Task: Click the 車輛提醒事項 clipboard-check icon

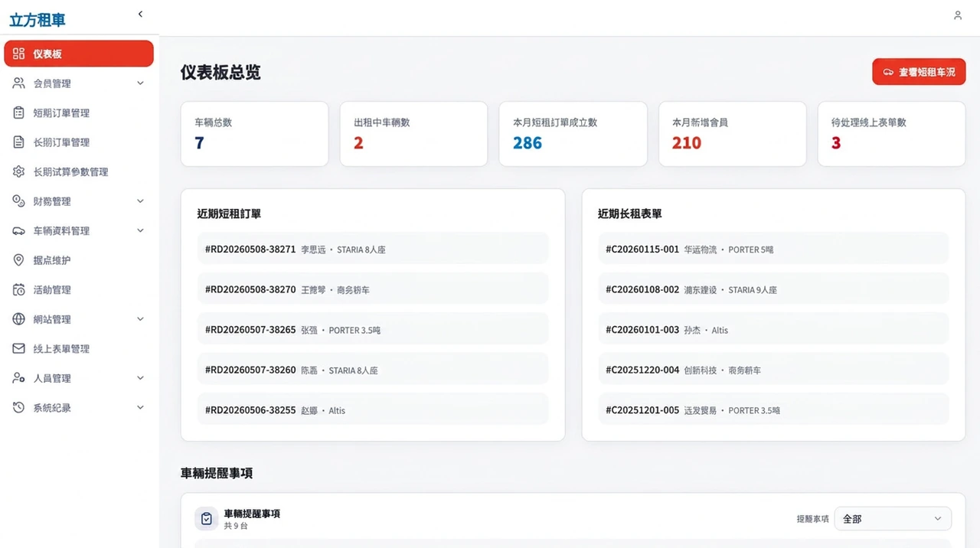Action: coord(206,518)
